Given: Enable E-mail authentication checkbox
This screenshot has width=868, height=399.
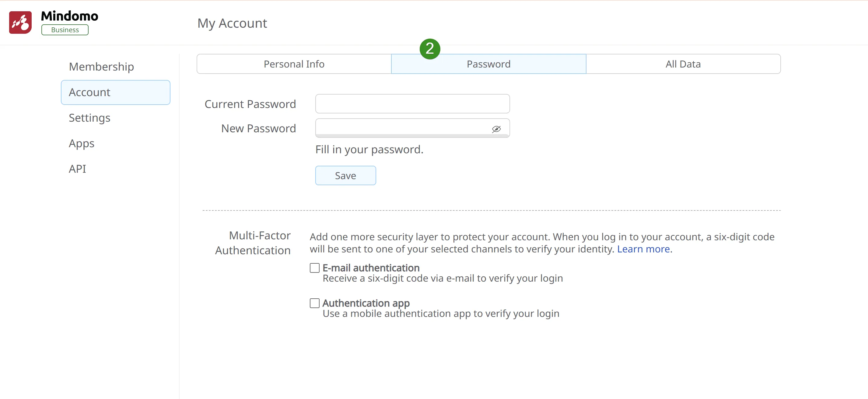Looking at the screenshot, I should click(x=314, y=268).
